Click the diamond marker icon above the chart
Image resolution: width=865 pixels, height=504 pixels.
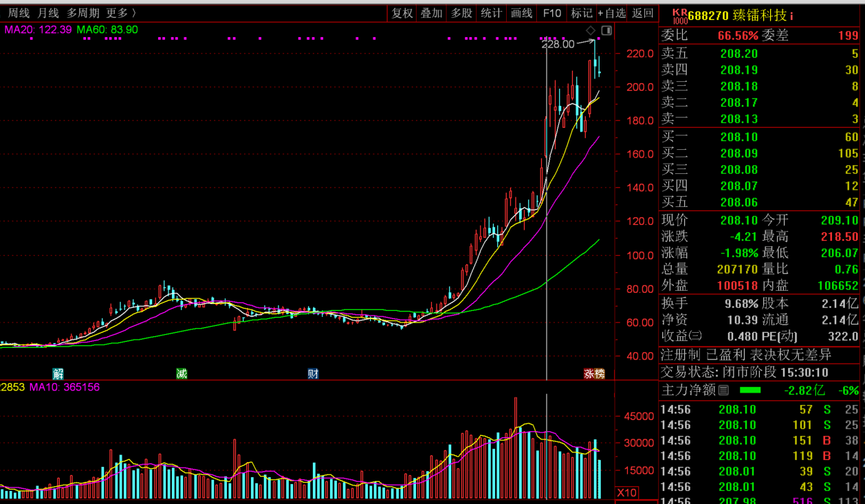pos(590,30)
